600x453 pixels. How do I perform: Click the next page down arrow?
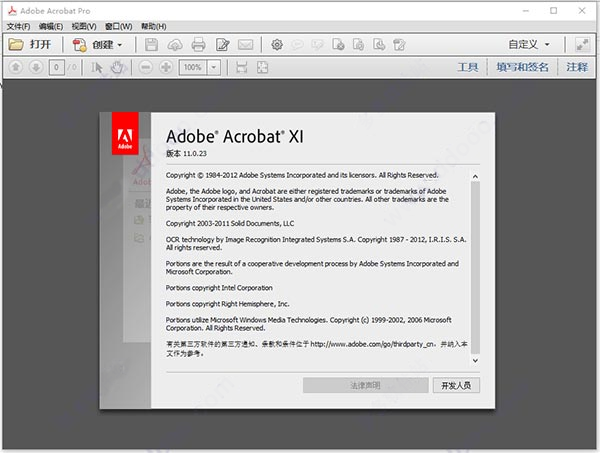tap(36, 67)
